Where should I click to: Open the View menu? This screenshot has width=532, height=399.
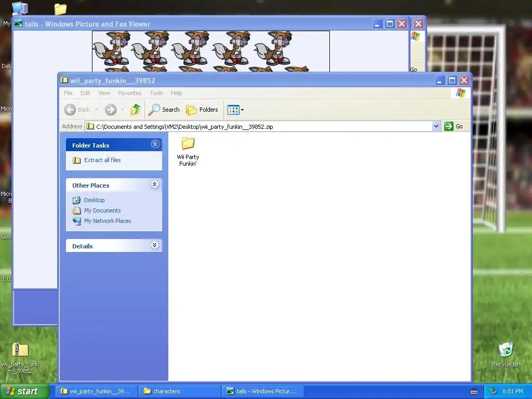(104, 93)
